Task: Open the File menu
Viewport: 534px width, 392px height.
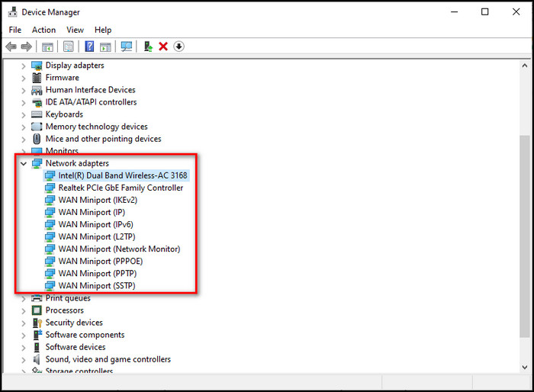Action: coord(15,30)
